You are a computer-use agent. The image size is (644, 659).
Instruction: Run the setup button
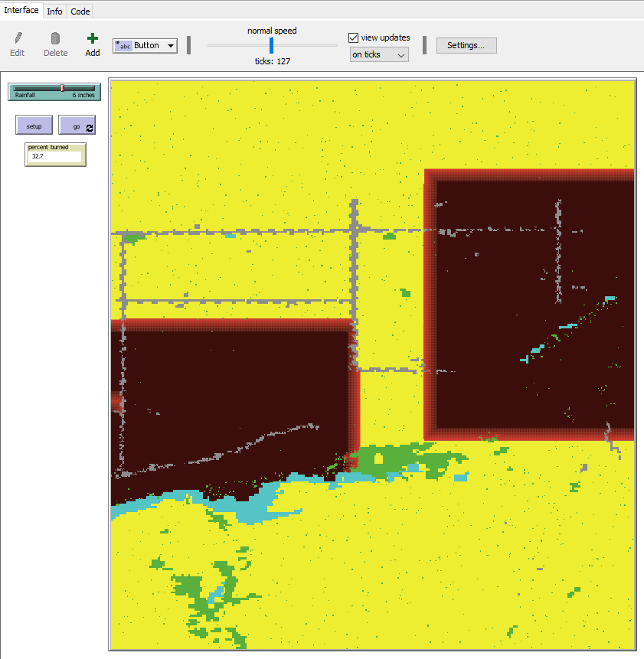[x=34, y=125]
